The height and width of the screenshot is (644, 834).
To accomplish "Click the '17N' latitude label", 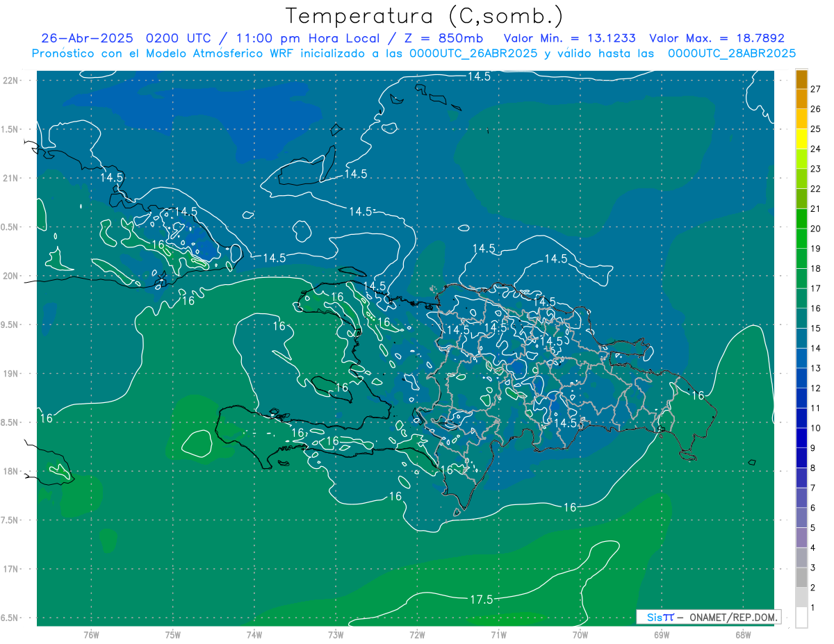I will pos(12,569).
